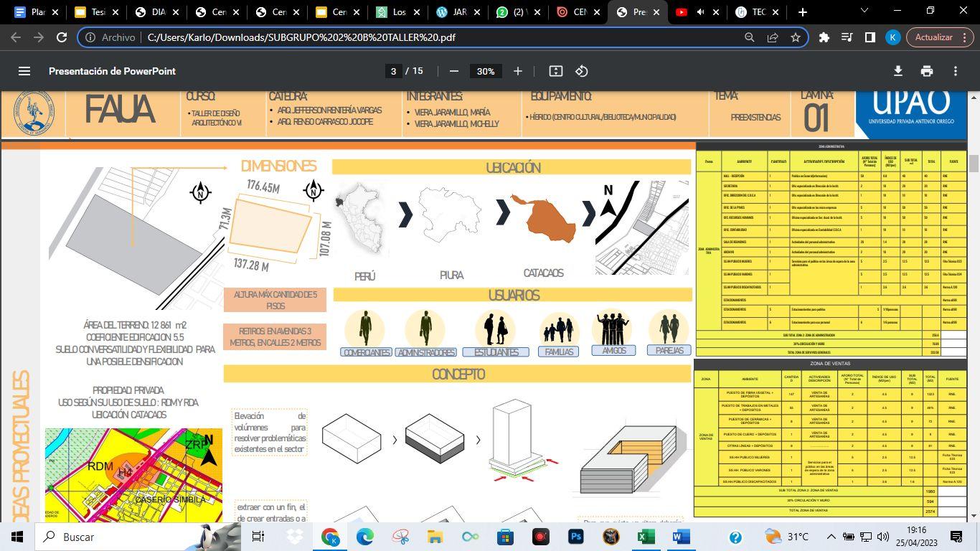980x551 pixels.
Task: Set the zoom percentage field showing 30%
Action: [x=486, y=71]
